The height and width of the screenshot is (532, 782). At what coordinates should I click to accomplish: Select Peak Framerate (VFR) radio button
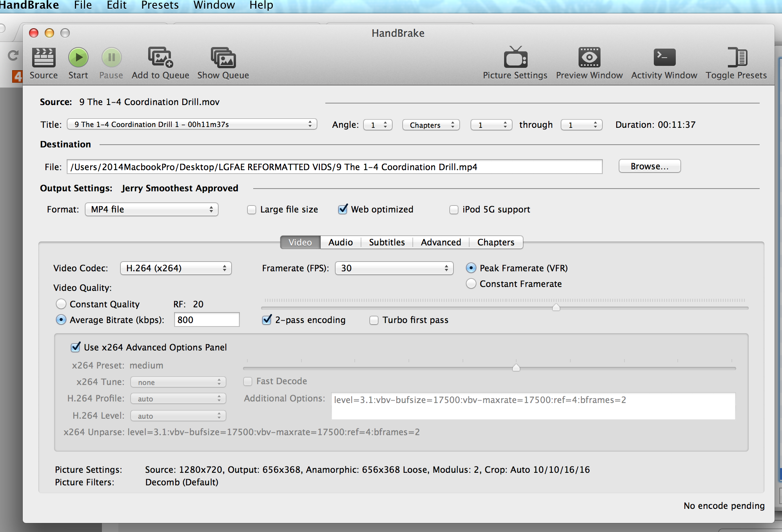[x=471, y=268]
